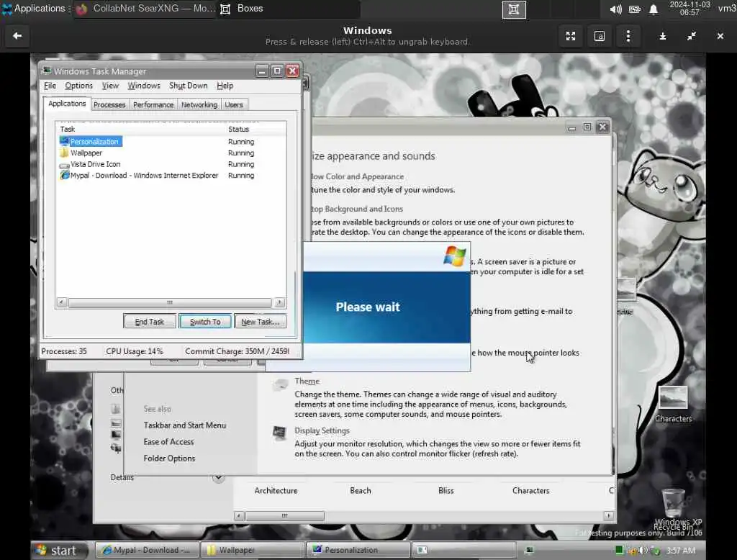Click the Wallpaper window left scroll arrow
The image size is (737, 560).
(x=239, y=516)
